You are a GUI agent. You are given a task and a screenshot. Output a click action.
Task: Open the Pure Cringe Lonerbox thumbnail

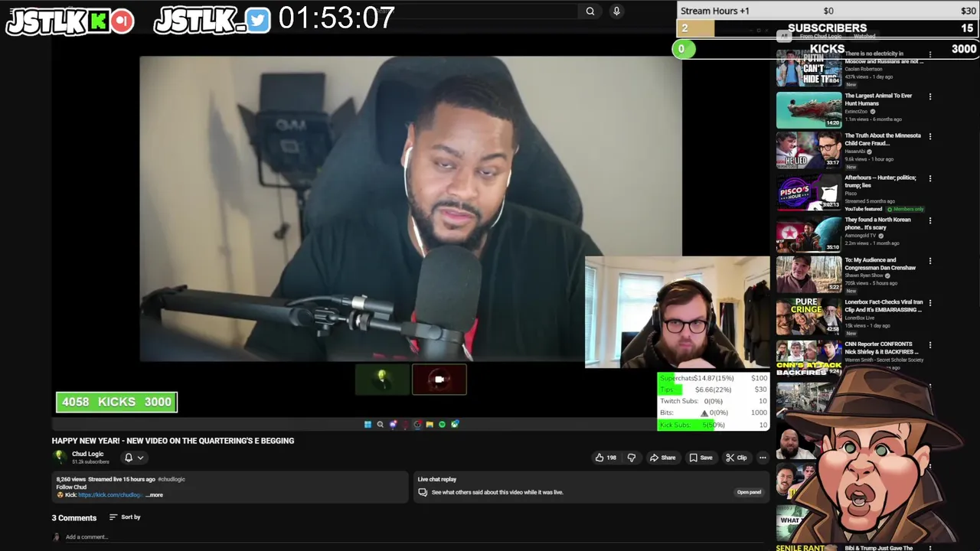[809, 317]
